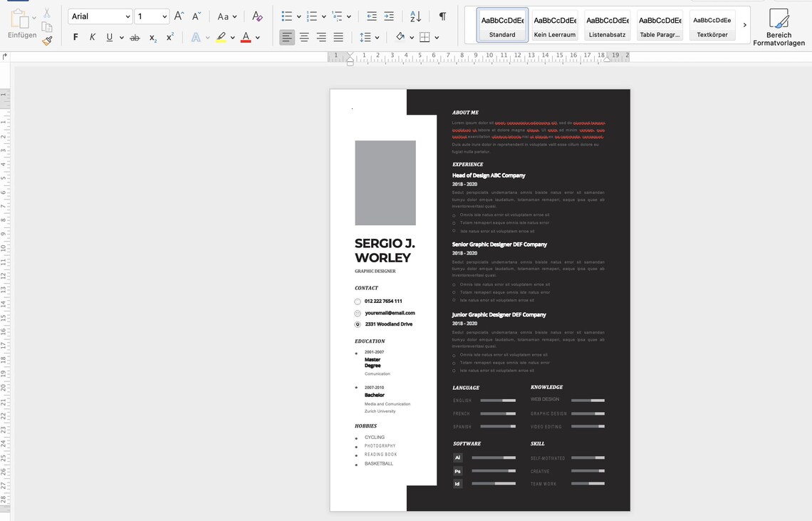Toggle the formatting marks pilcrow
Image resolution: width=812 pixels, height=521 pixels.
443,16
